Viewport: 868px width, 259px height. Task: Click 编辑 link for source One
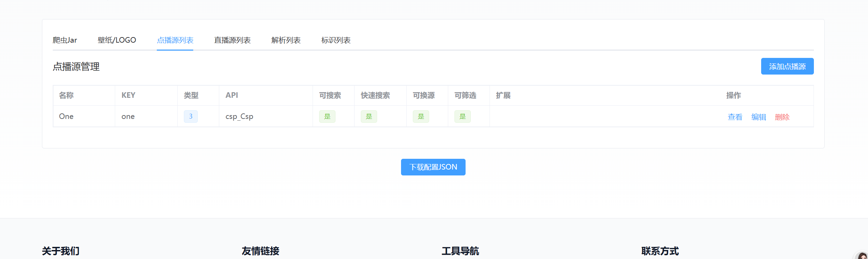tap(758, 117)
